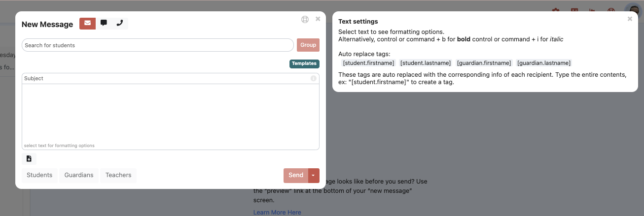Toggle Teachers recipient option
The image size is (644, 216).
(x=118, y=175)
